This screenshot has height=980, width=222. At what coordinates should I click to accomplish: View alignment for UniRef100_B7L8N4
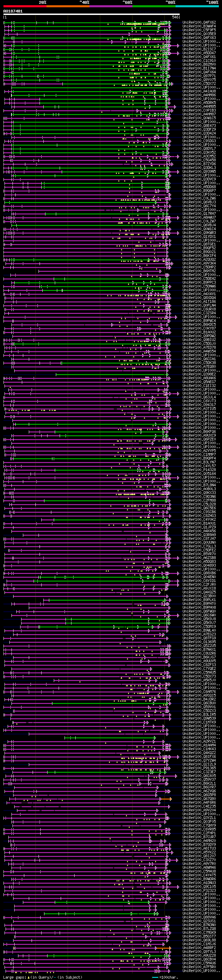point(199,485)
